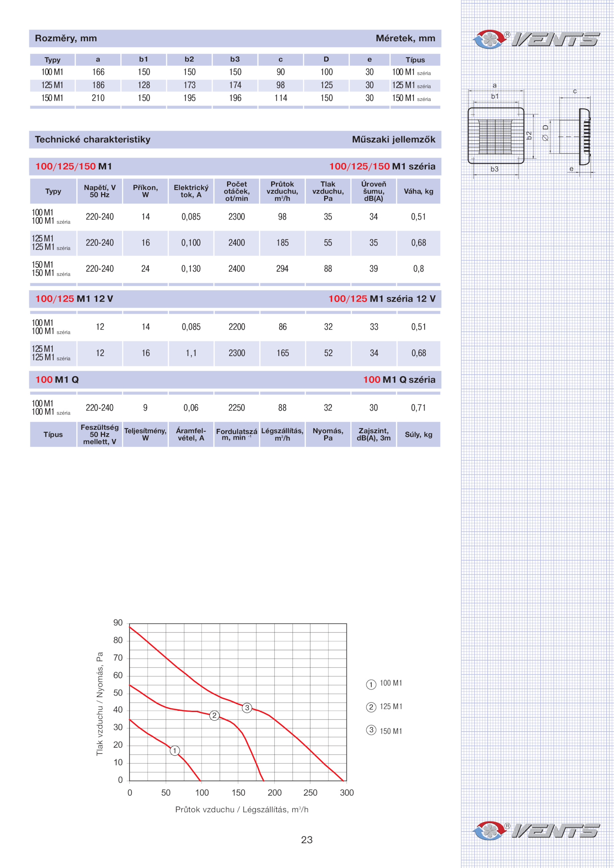Click the 'Průtok vzduchu / Légszállítás' axis label
The height and width of the screenshot is (868, 614).
(x=242, y=809)
